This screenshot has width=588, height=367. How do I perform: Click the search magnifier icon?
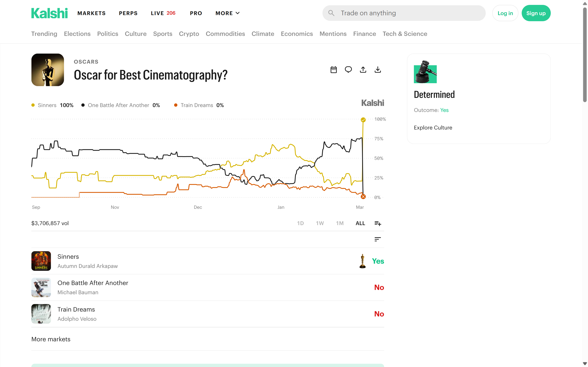click(x=331, y=13)
